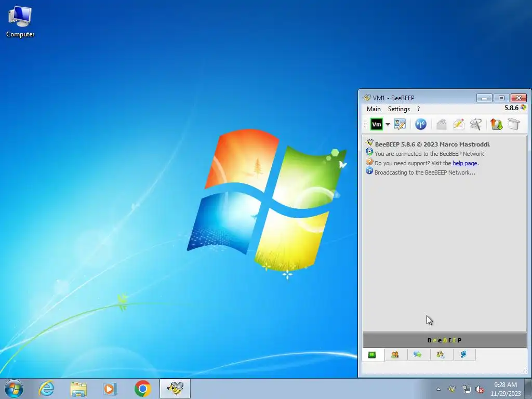Show hidden system tray icons
Viewport: 532px width, 399px height.
pos(438,390)
